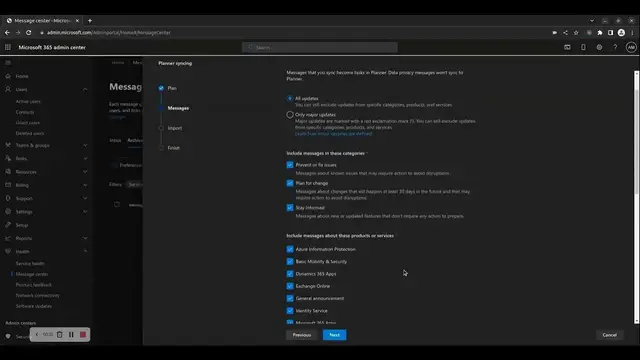The width and height of the screenshot is (640, 360).
Task: Uncheck Azure Information Protection
Action: (x=290, y=249)
